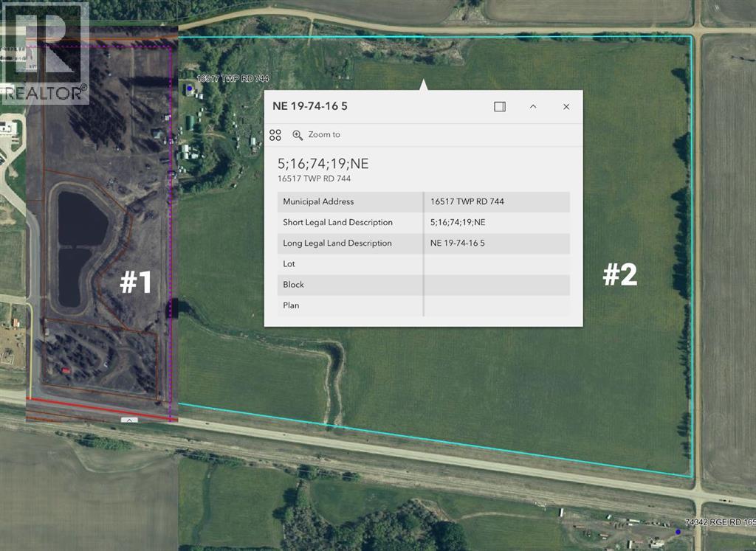Dock the parcel info popup

[500, 106]
